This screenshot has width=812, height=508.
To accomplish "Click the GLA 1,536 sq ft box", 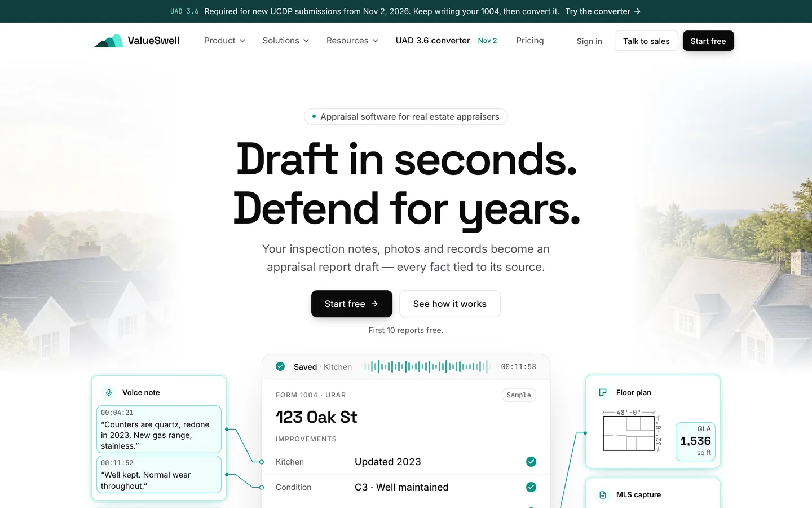I will point(695,441).
